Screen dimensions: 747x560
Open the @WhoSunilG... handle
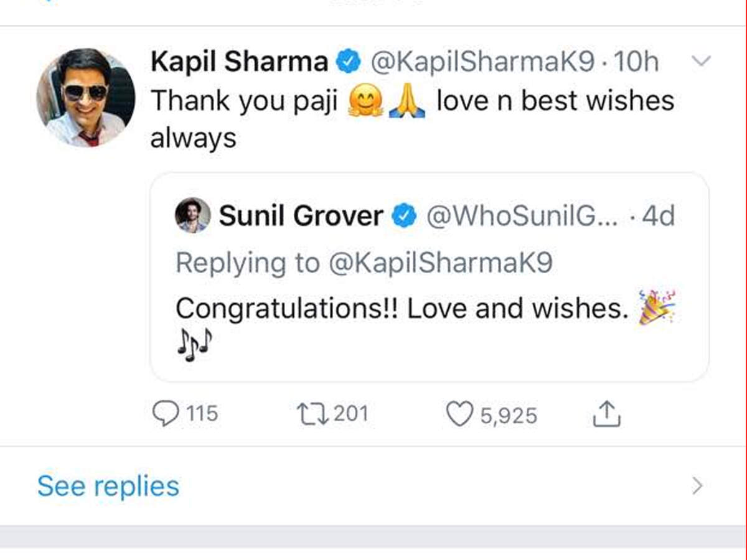tap(522, 216)
